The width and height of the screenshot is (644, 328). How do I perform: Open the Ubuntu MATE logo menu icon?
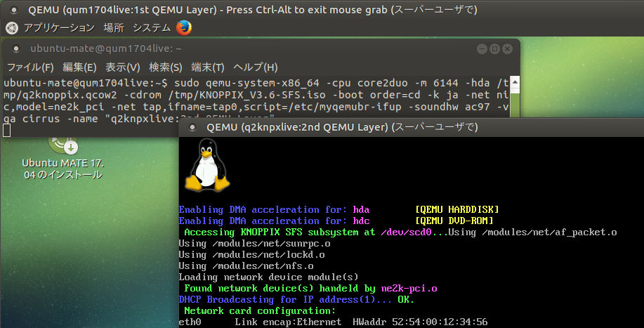[13, 28]
